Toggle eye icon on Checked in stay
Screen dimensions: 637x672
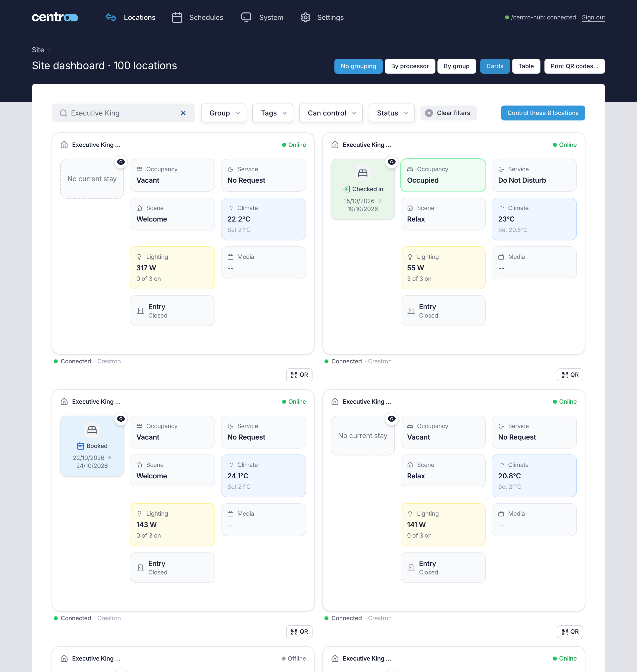click(x=391, y=162)
